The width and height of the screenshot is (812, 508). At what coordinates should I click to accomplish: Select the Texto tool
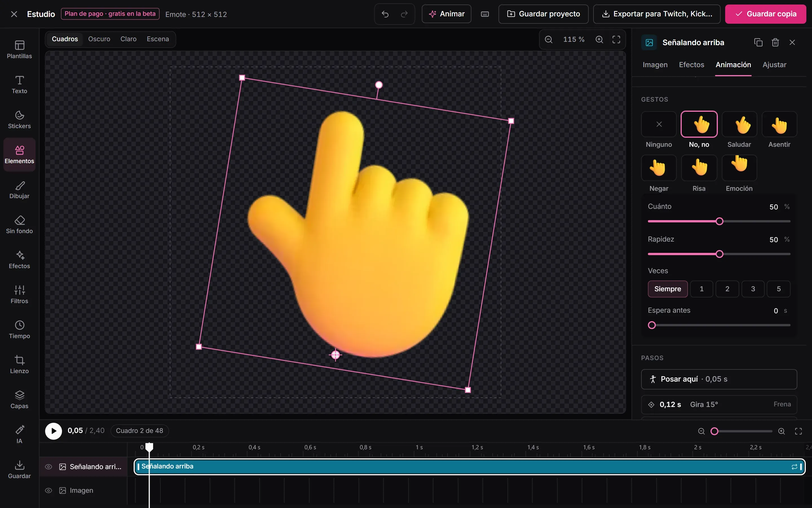pos(19,85)
